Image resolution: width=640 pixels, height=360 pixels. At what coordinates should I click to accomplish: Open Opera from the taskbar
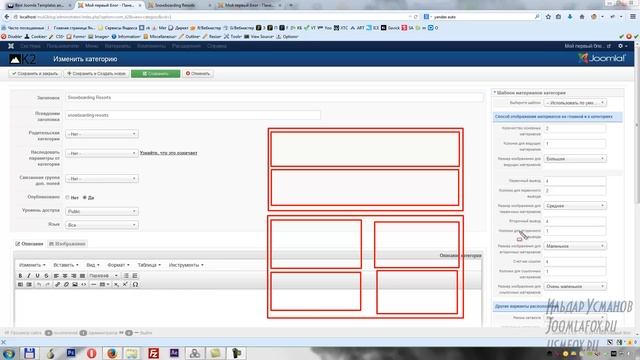pyautogui.click(x=91, y=353)
